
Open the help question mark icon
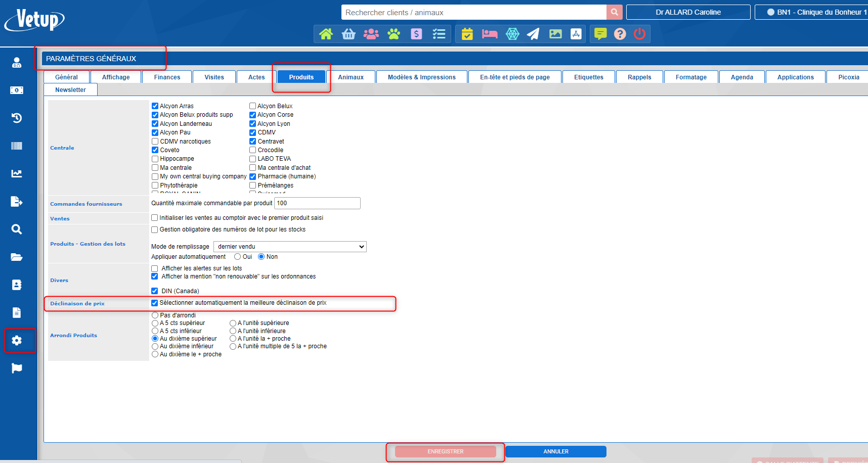(x=620, y=34)
